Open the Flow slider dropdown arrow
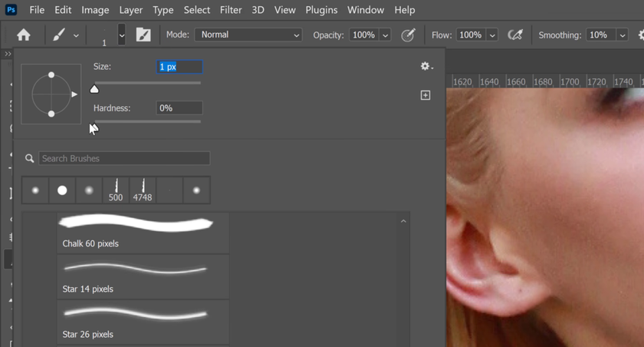644x347 pixels. pos(492,35)
